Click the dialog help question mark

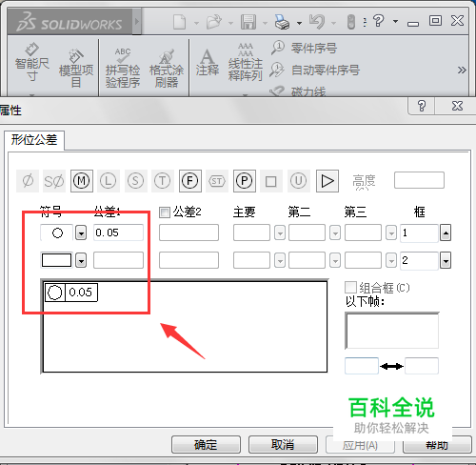click(422, 106)
